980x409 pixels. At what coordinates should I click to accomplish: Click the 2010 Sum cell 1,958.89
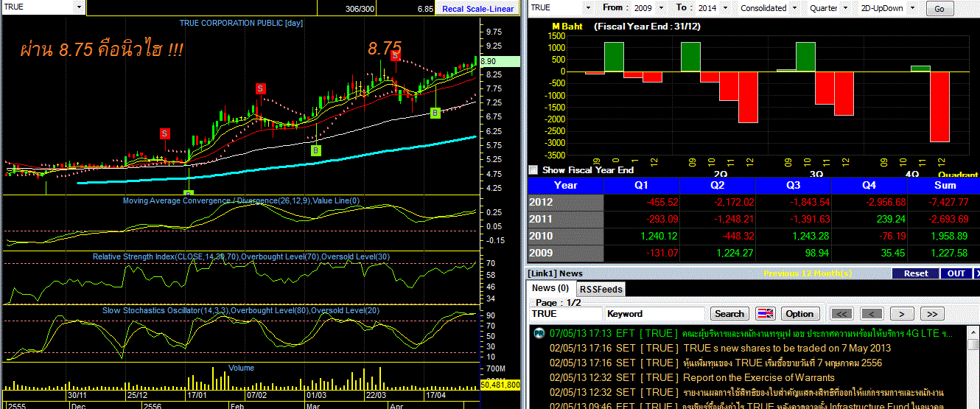click(x=944, y=236)
